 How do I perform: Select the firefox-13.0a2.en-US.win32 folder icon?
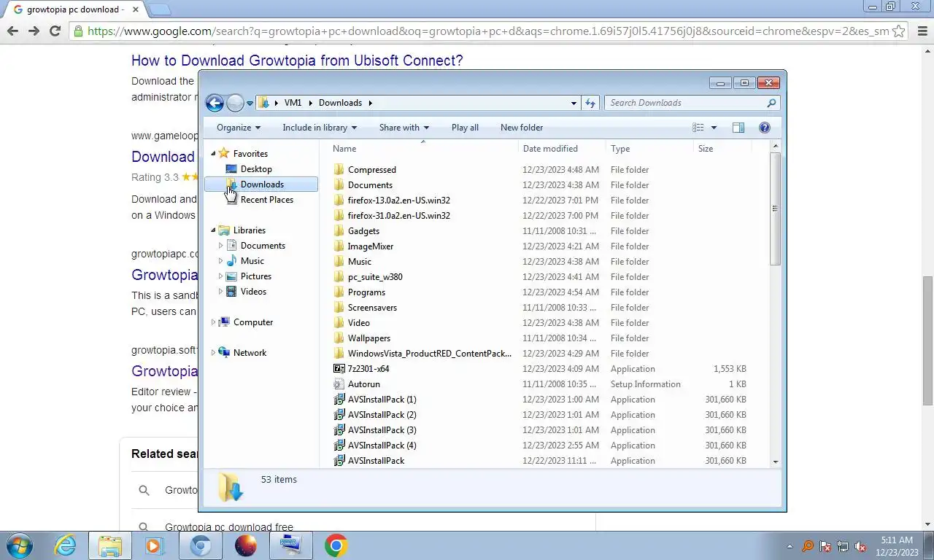[x=339, y=201]
